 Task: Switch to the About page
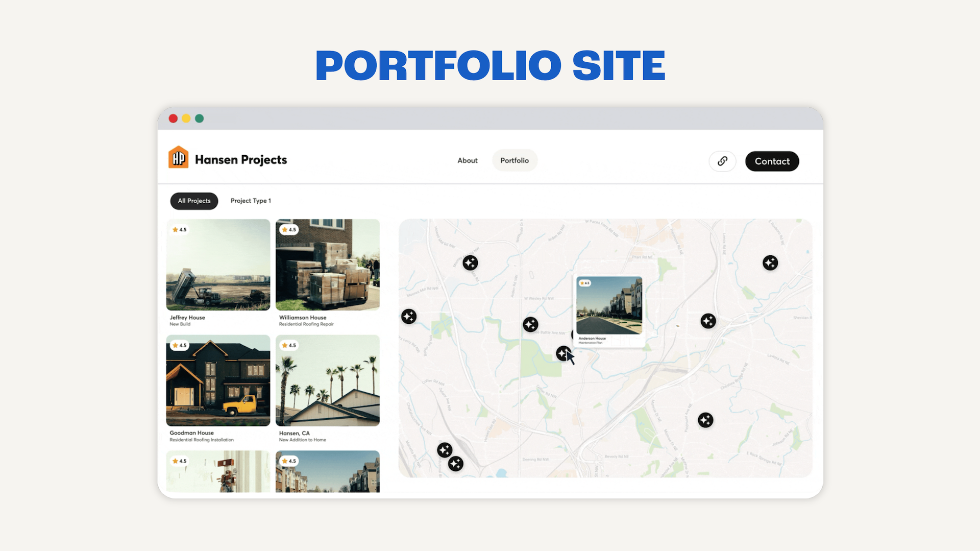click(467, 160)
